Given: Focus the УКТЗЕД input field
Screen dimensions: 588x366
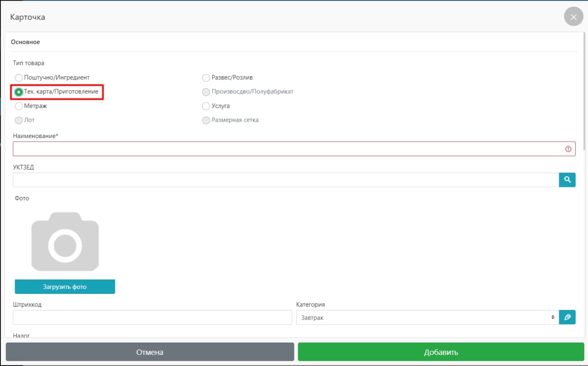Looking at the screenshot, I should pos(285,180).
